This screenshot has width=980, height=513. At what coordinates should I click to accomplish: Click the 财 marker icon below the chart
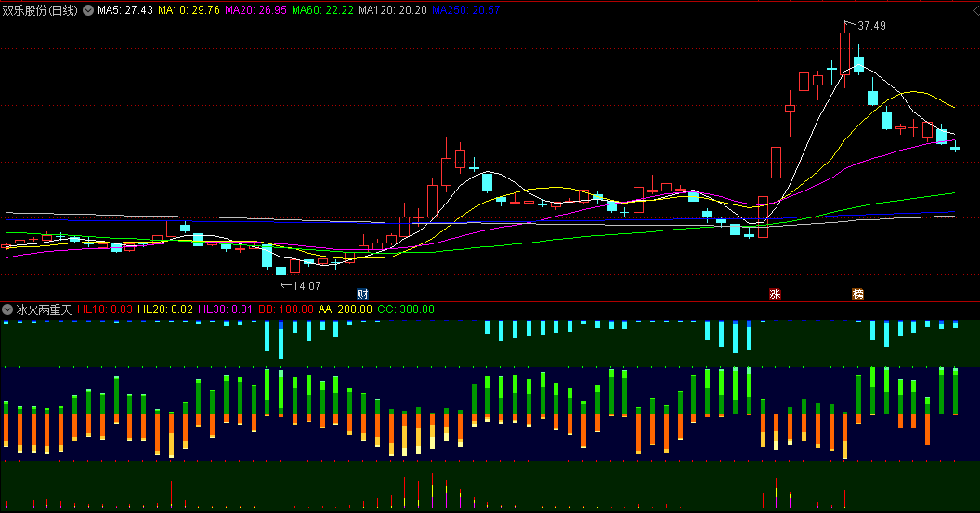[x=362, y=294]
